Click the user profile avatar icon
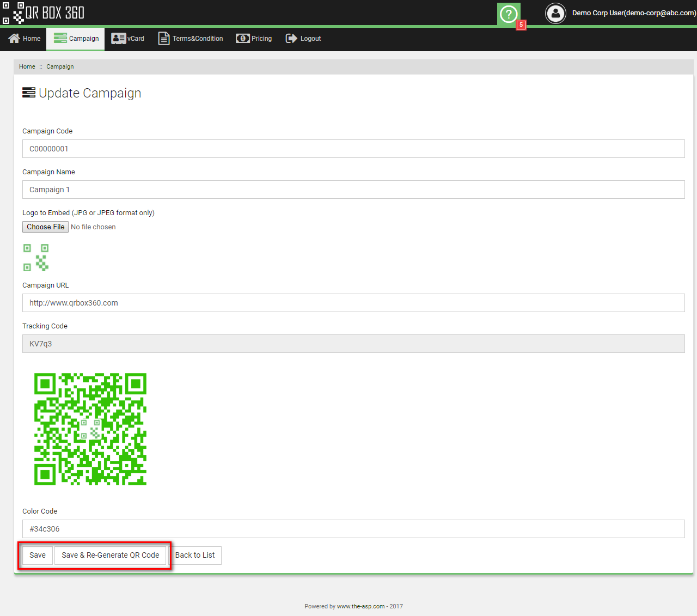The image size is (697, 616). click(556, 13)
